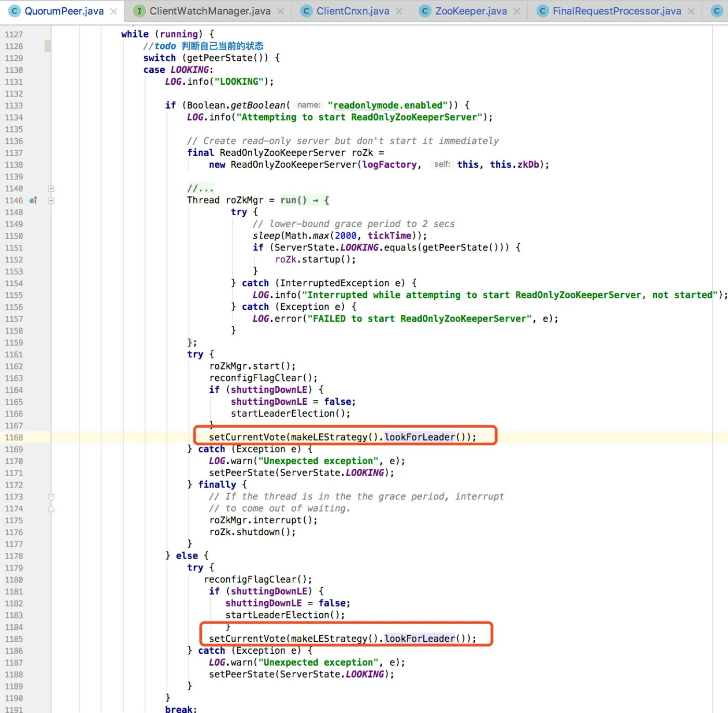728x713 pixels.
Task: Click the 'logFactory' argument at line 1138
Action: coord(389,165)
